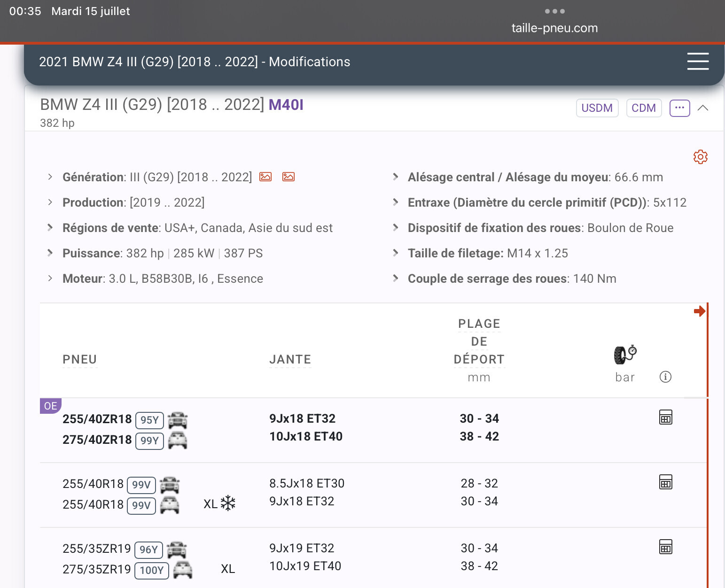Image resolution: width=725 pixels, height=588 pixels.
Task: Open calculator for the 8.5Jx18 ET30 row
Action: [666, 482]
